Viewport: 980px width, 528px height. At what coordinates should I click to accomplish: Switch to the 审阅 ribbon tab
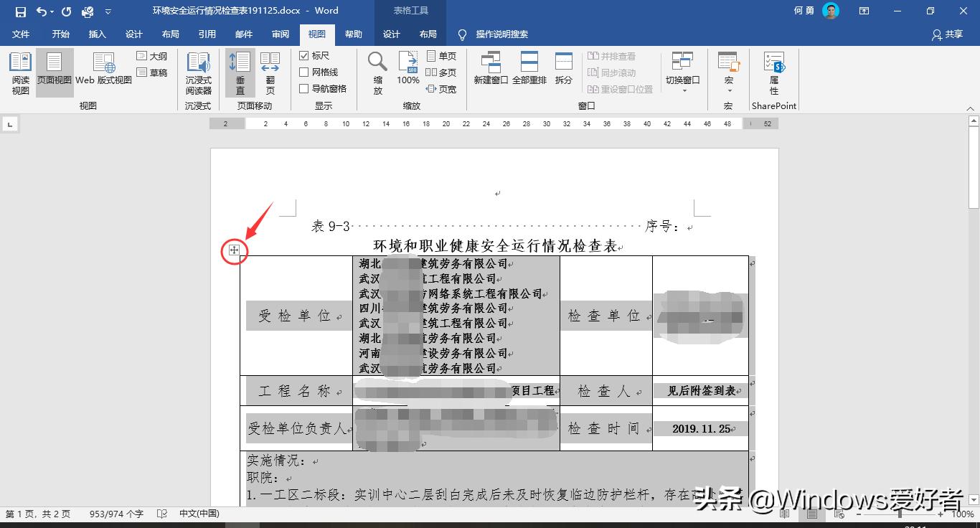281,34
